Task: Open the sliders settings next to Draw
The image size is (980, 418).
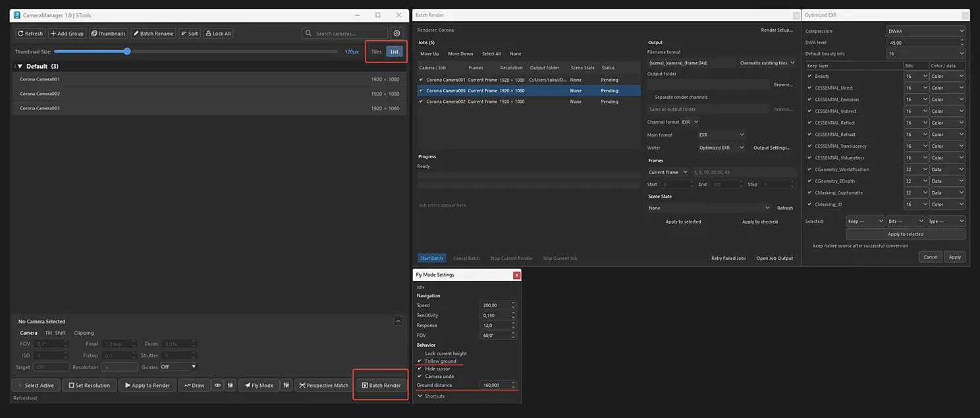Action: [x=231, y=386]
